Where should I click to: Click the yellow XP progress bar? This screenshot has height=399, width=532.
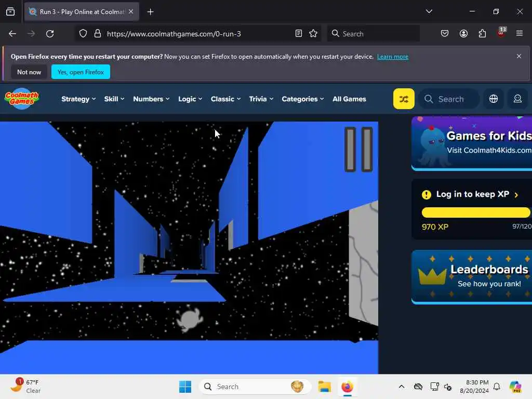tap(476, 212)
